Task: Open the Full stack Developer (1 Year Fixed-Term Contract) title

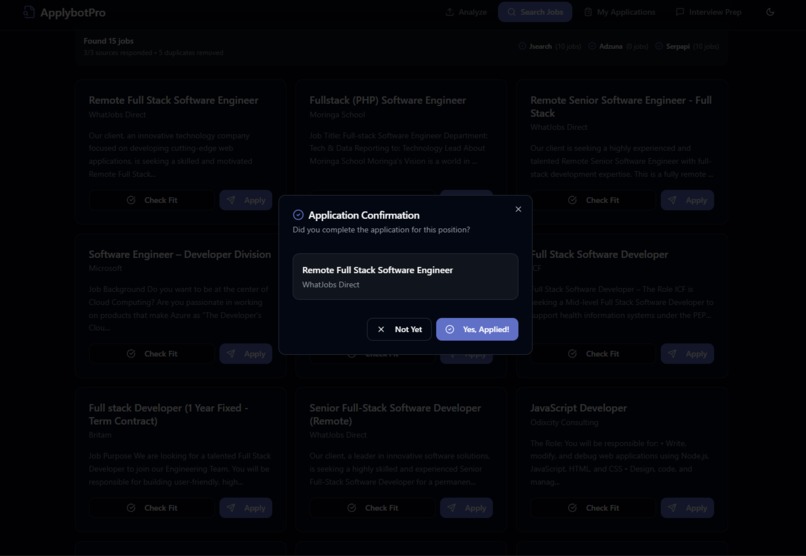Action: coord(168,414)
